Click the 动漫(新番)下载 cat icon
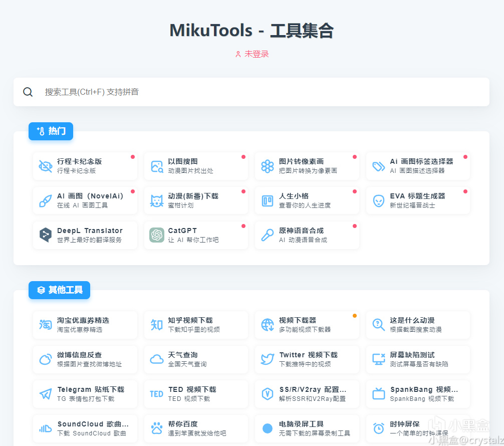The image size is (504, 446). (x=156, y=201)
